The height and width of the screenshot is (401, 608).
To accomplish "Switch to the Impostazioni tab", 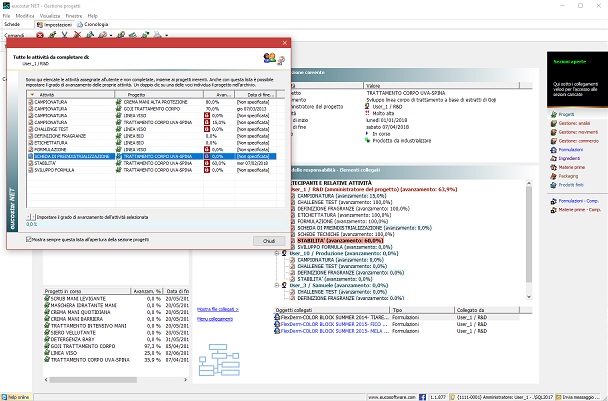I will pos(54,24).
